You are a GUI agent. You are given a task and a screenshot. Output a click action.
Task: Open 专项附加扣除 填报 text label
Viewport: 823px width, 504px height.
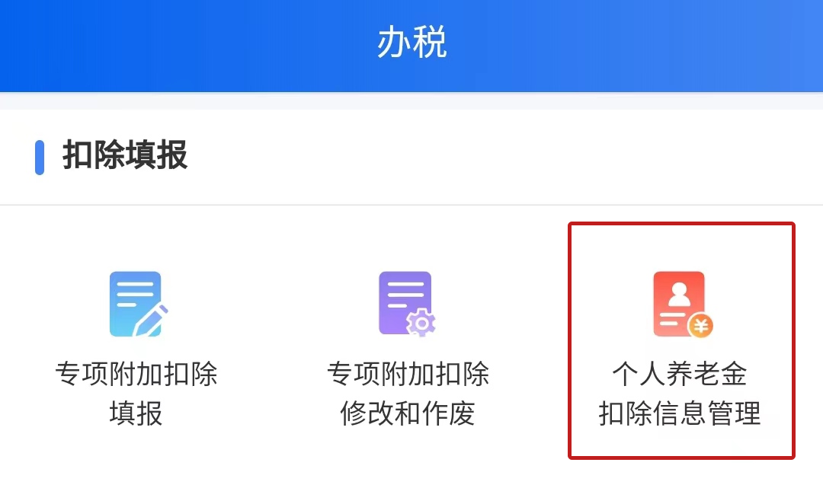point(136,394)
